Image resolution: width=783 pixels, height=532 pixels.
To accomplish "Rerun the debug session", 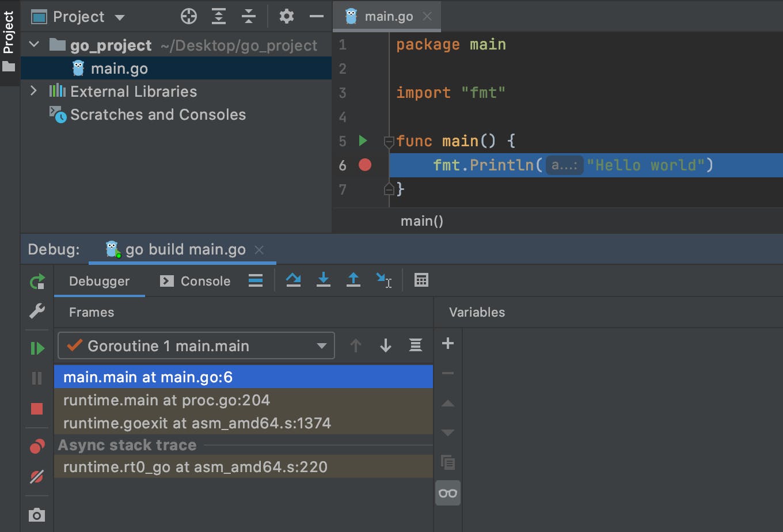I will tap(37, 282).
